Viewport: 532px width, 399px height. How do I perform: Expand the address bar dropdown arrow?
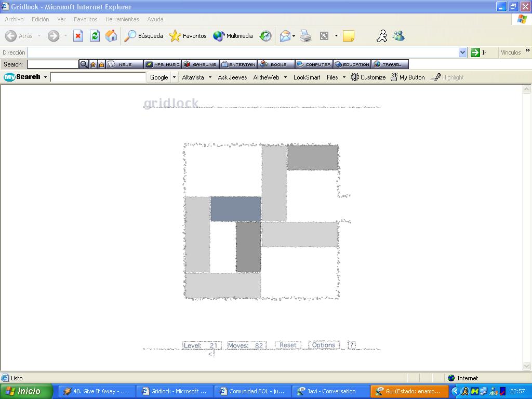pos(462,52)
